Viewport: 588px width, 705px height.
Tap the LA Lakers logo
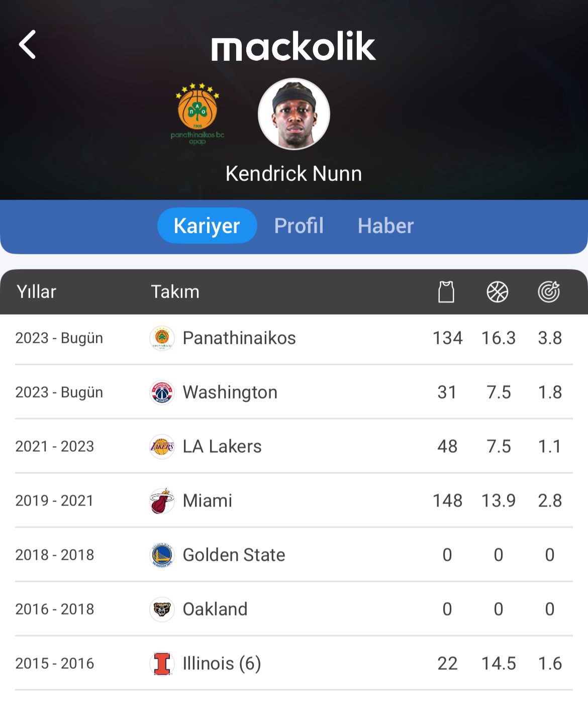click(x=162, y=447)
